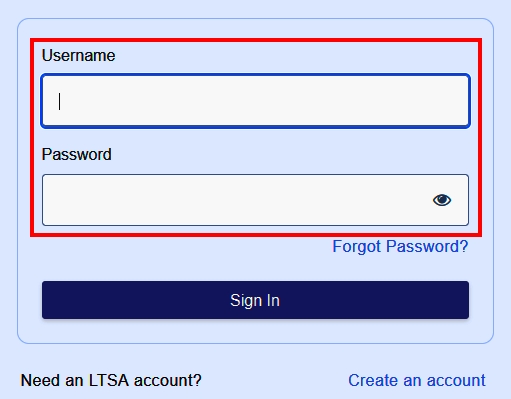Screen dimensions: 511x399
Task: Click the field outlined in blue under Username
Action: pos(255,101)
